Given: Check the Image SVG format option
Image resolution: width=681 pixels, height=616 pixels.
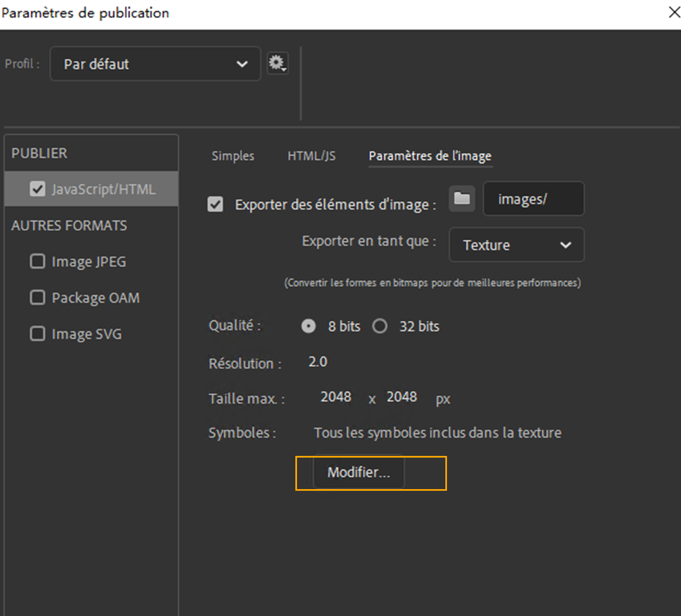Looking at the screenshot, I should click(x=38, y=334).
